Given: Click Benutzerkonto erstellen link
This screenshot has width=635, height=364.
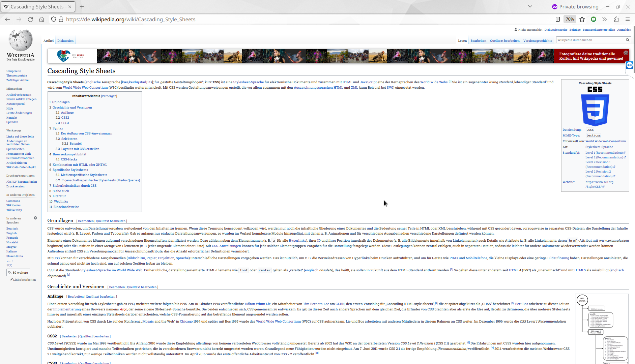Looking at the screenshot, I should 599,30.
